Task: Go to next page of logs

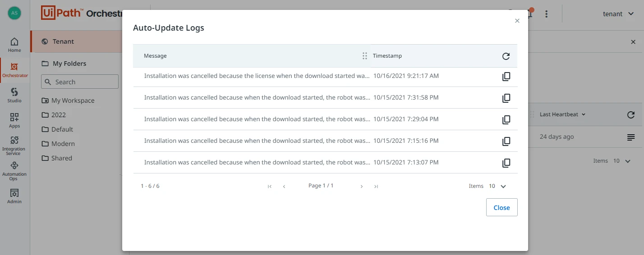Action: tap(362, 187)
